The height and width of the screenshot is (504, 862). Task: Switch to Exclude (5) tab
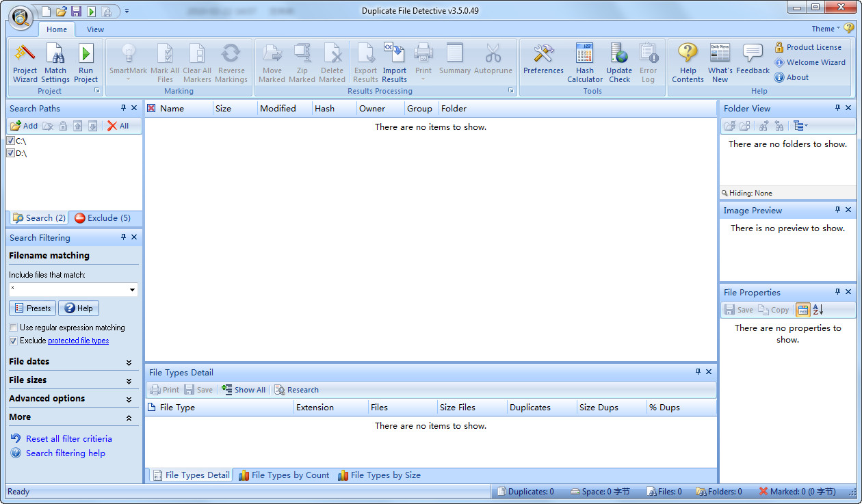coord(103,218)
